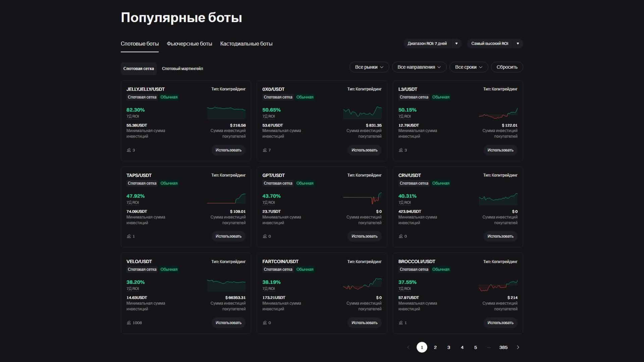This screenshot has width=644, height=362.
Task: Switch to Спотовый мартингейл bot type
Action: pos(182,69)
